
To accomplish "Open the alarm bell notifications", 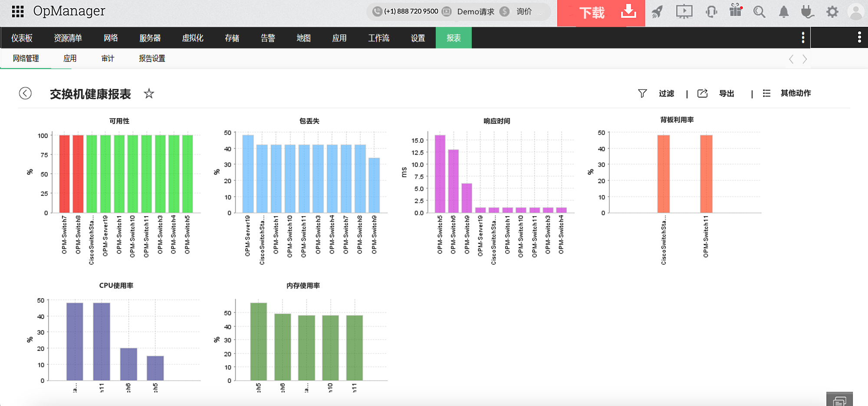I will [783, 12].
